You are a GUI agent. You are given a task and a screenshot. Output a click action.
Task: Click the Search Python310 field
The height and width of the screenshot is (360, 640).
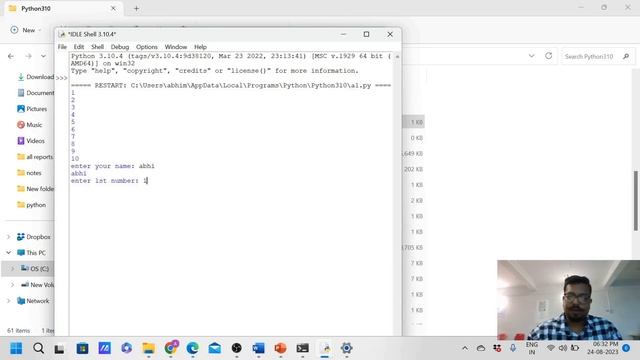tap(598, 56)
